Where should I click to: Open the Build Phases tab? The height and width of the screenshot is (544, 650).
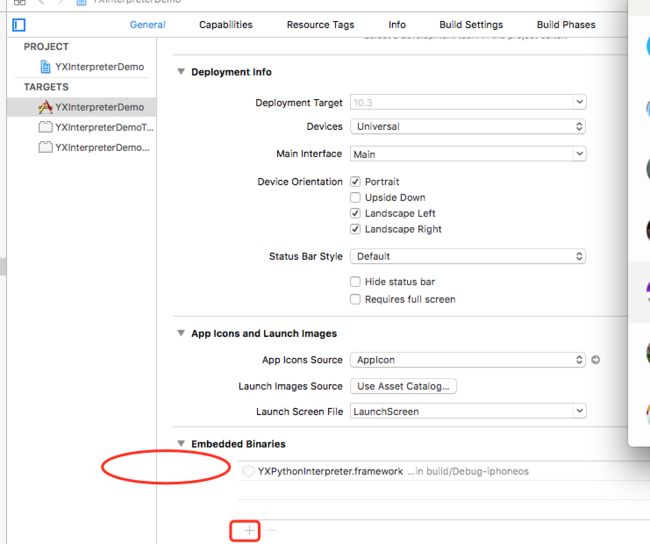(566, 24)
